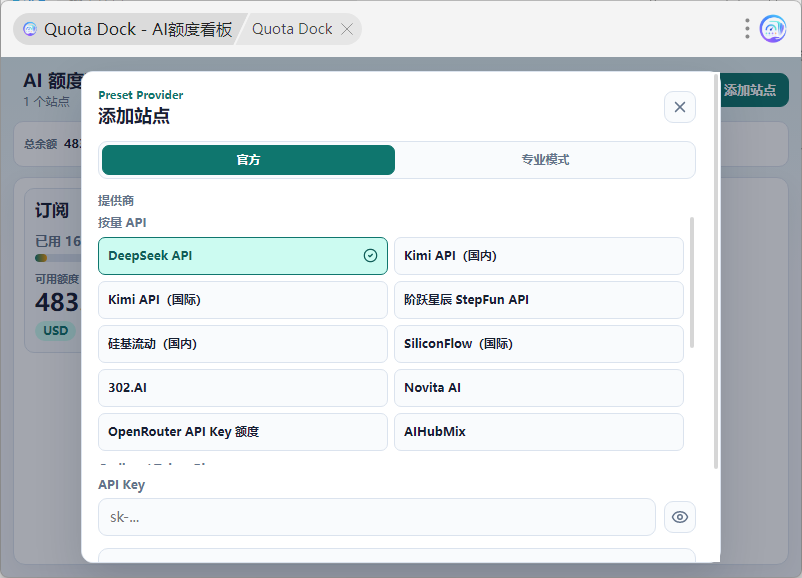Click the 1 个站点 text
The image size is (802, 578).
[x=47, y=102]
